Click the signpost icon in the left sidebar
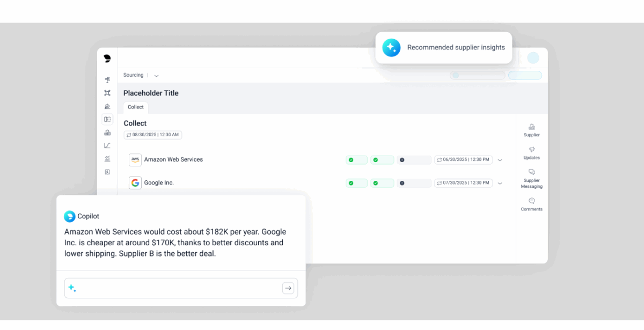 [107, 79]
